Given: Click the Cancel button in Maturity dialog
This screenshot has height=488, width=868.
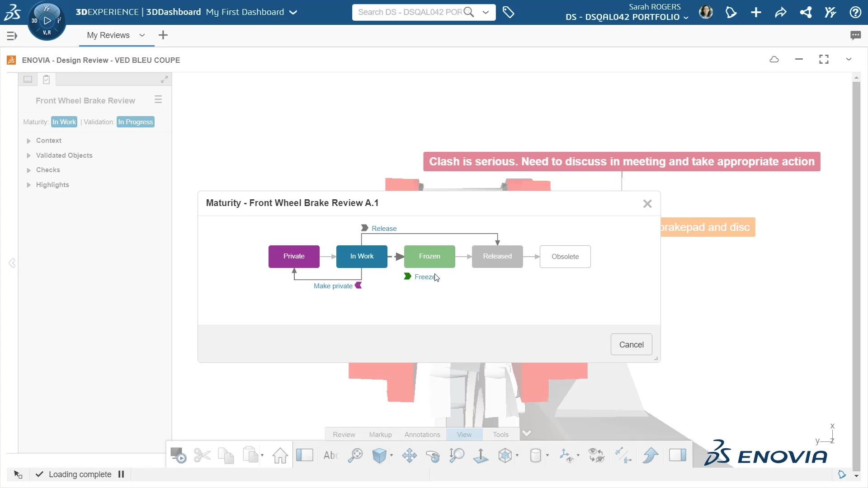Looking at the screenshot, I should 631,344.
